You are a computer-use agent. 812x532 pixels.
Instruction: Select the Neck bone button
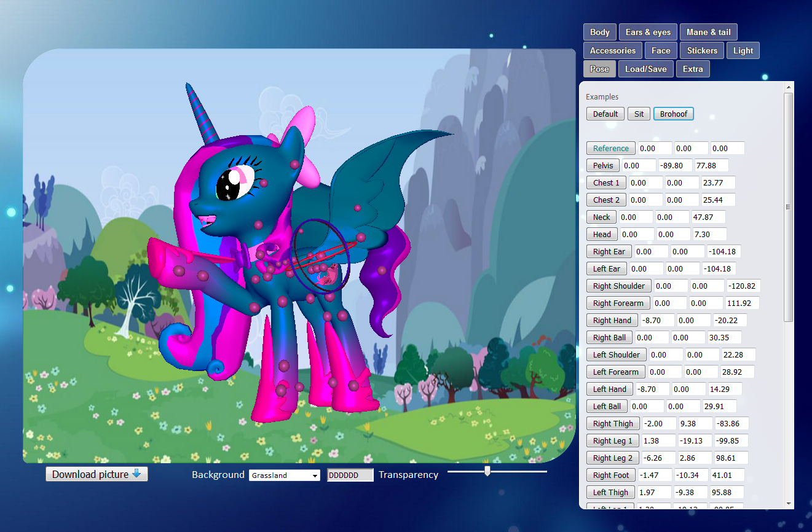tap(602, 217)
